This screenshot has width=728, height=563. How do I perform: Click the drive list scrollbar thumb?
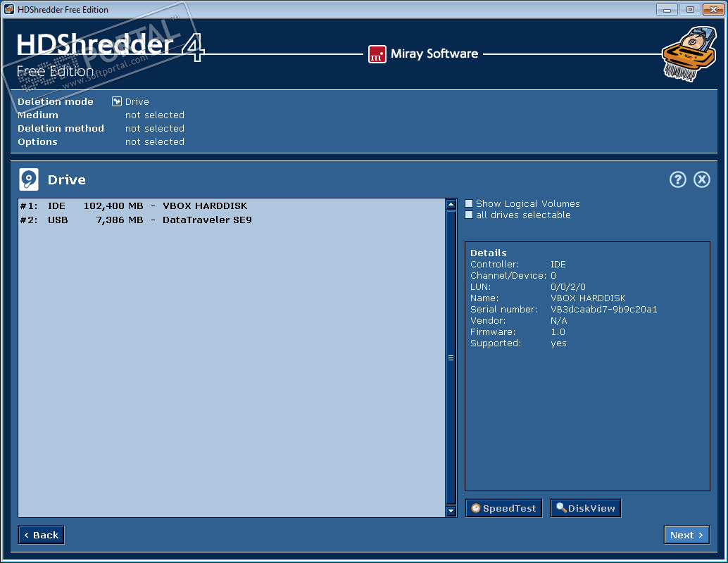tap(451, 358)
